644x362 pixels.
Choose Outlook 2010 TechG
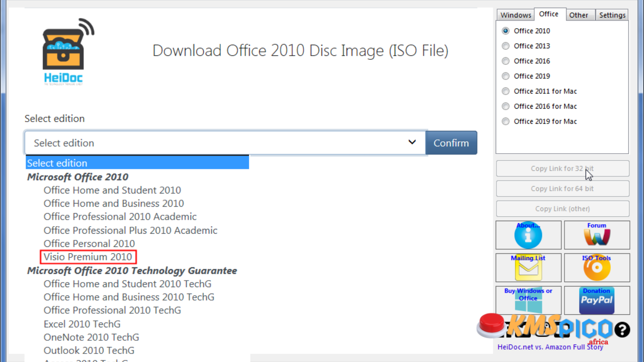[x=89, y=350]
